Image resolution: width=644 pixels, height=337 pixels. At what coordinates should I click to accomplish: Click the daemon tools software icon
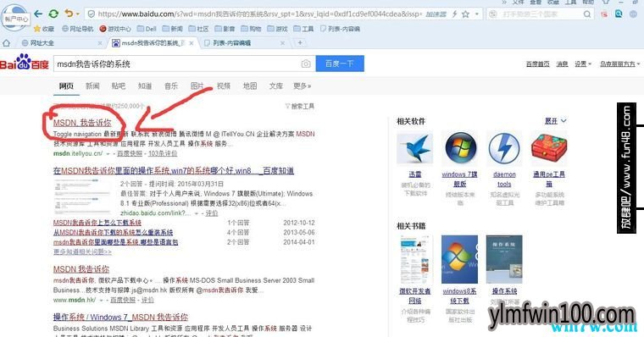point(504,148)
